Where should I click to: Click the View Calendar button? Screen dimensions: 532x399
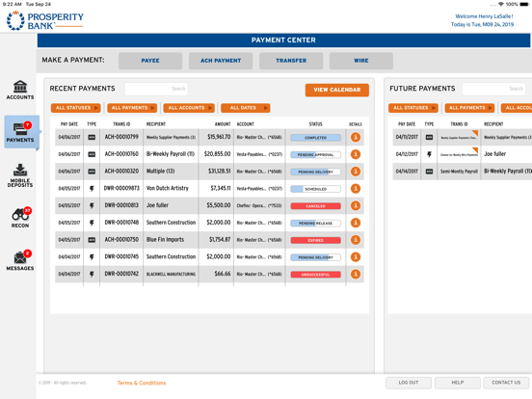pyautogui.click(x=337, y=90)
